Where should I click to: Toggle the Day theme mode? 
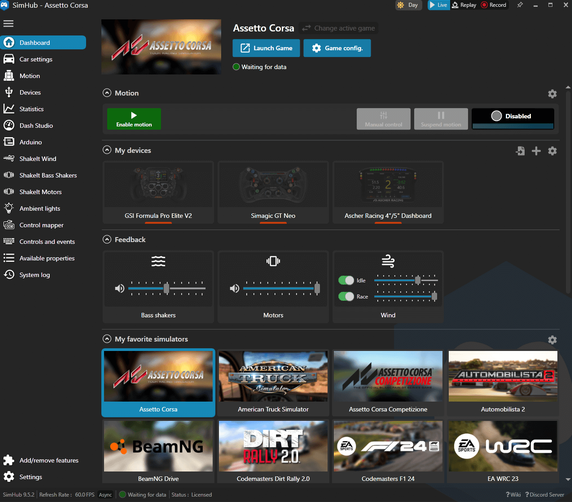tap(408, 5)
